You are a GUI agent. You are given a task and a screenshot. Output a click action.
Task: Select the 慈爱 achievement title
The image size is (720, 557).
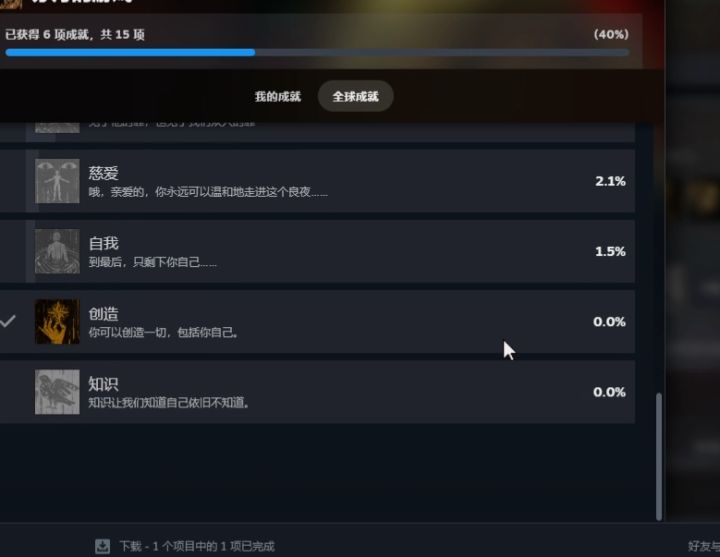tap(103, 173)
